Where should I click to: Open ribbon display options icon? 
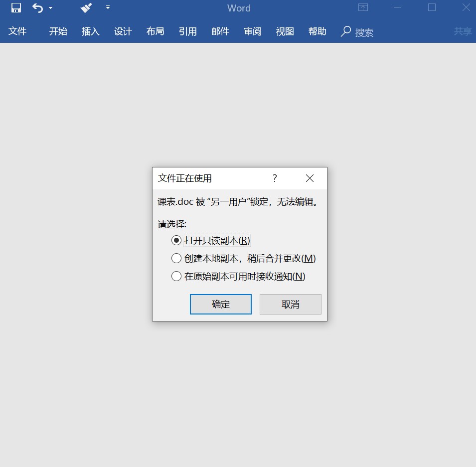click(363, 7)
